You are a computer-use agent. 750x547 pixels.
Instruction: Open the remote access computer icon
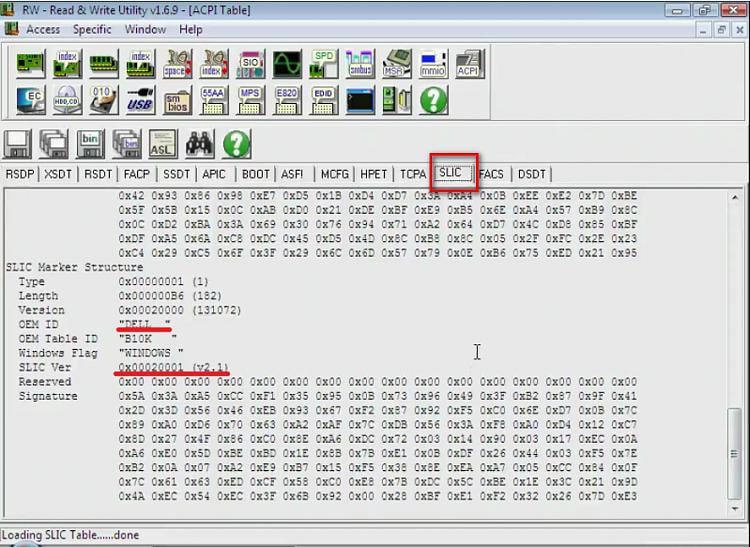click(x=397, y=100)
